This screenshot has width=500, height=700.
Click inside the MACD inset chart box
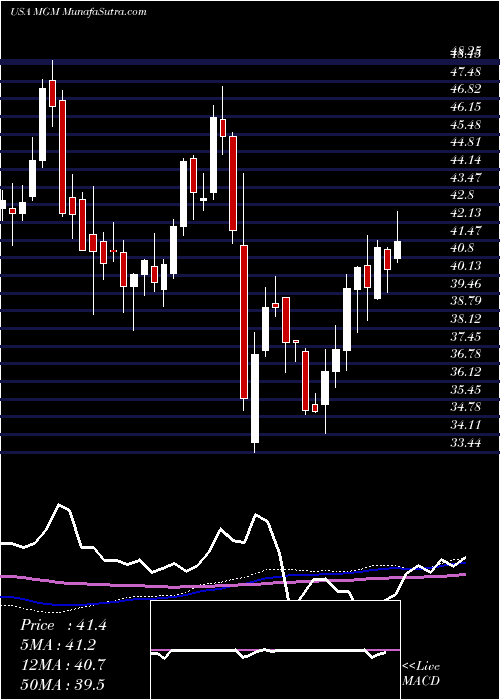[x=275, y=650]
